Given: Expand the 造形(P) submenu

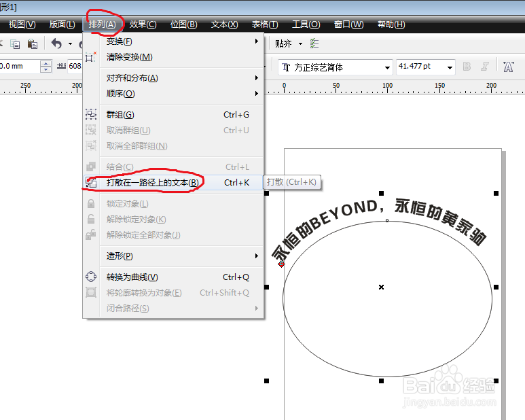Looking at the screenshot, I should tap(173, 256).
